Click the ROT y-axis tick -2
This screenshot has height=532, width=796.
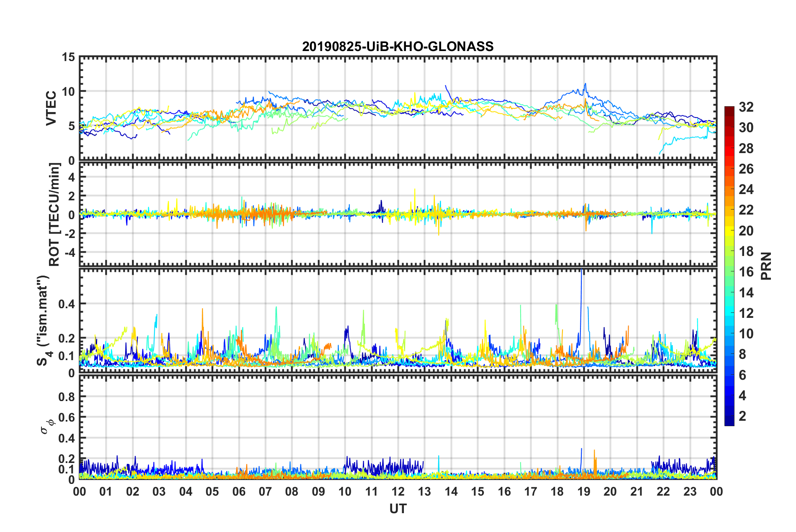click(69, 234)
